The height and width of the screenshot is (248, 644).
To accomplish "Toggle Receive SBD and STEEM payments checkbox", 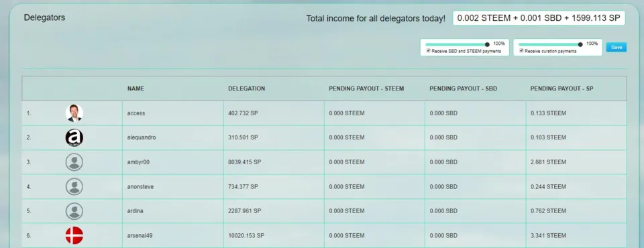I will click(429, 51).
